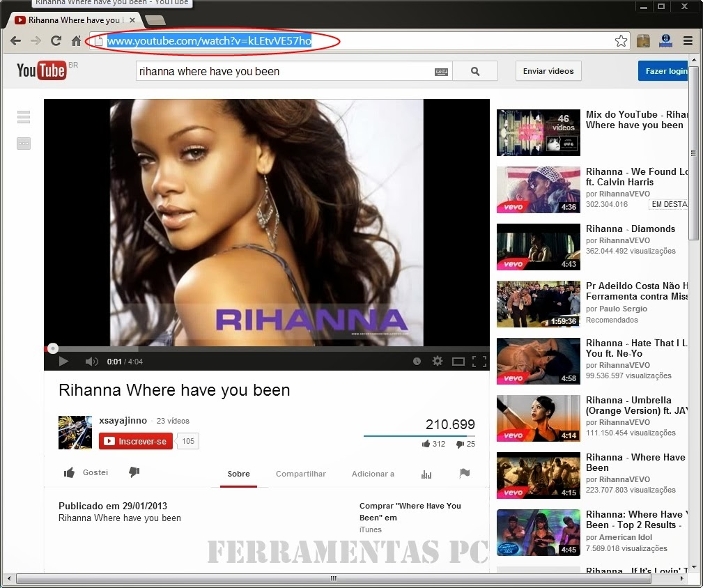Screen dimensions: 703x588
Task: Click the Rihanna Where have you browser tab
Action: pyautogui.click(x=74, y=20)
